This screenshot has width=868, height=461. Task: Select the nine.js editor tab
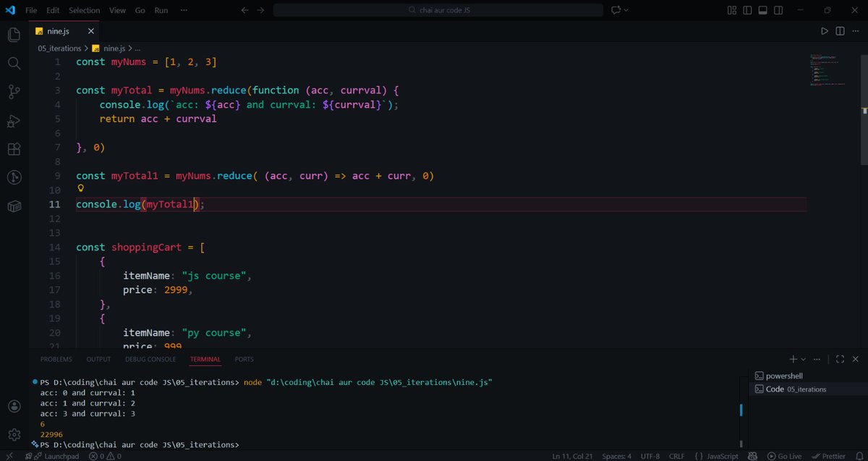coord(64,31)
